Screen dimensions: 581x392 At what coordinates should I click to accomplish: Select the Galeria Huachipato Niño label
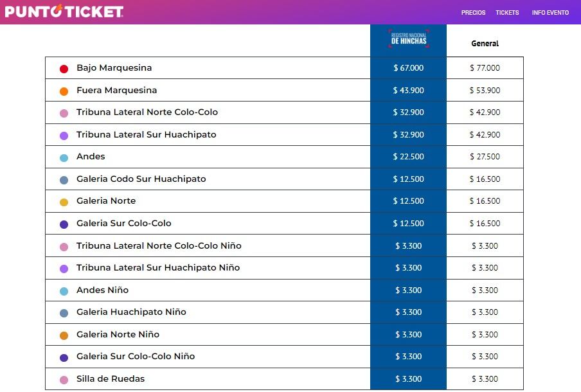(131, 312)
